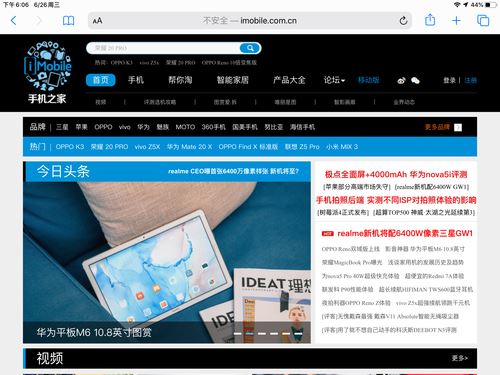Open the 更多品牌 more brands link
This screenshot has height=375, width=500.
coord(437,127)
